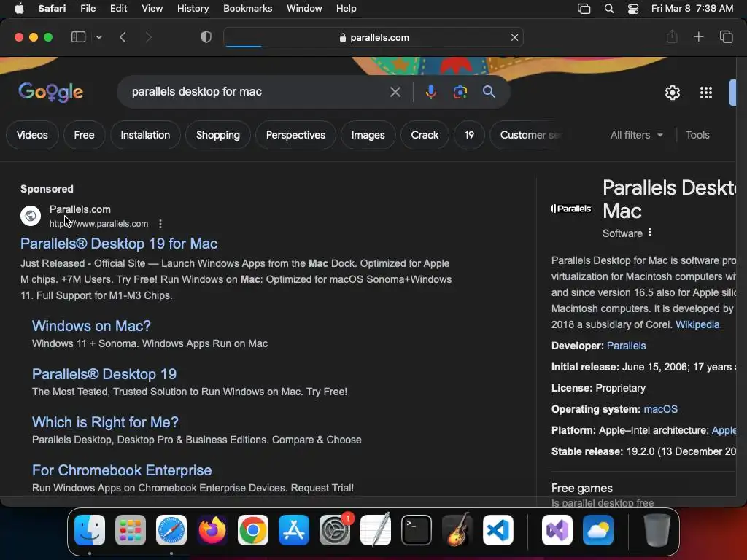Screen dimensions: 747x560
Task: Open Visual Studio Code from the Dock
Action: click(498, 530)
